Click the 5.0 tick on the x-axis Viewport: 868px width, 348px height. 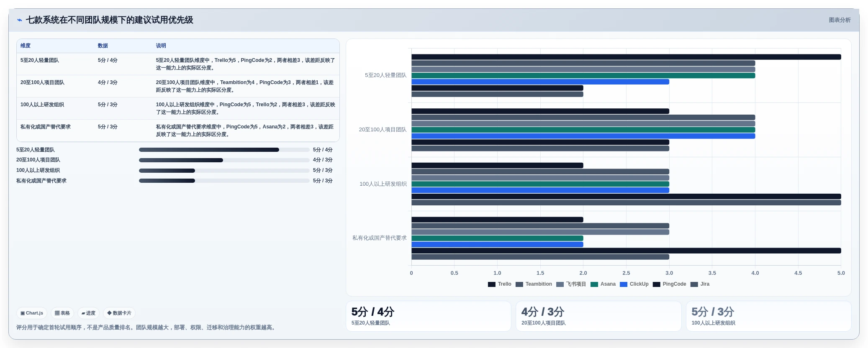tap(841, 273)
